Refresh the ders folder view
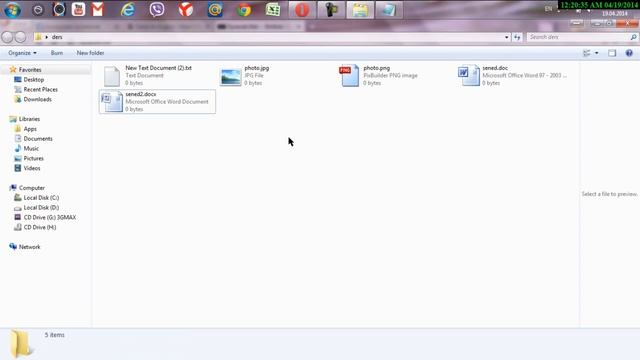 pyautogui.click(x=517, y=37)
